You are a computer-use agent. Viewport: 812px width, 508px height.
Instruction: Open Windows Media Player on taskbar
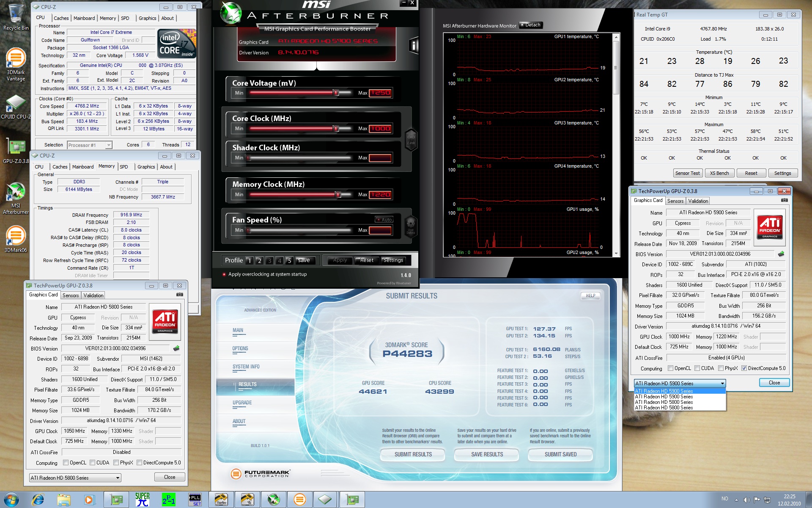pyautogui.click(x=89, y=500)
